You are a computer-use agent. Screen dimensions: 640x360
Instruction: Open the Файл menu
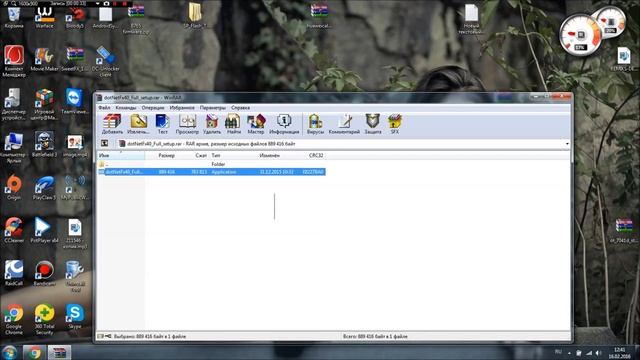(x=104, y=108)
